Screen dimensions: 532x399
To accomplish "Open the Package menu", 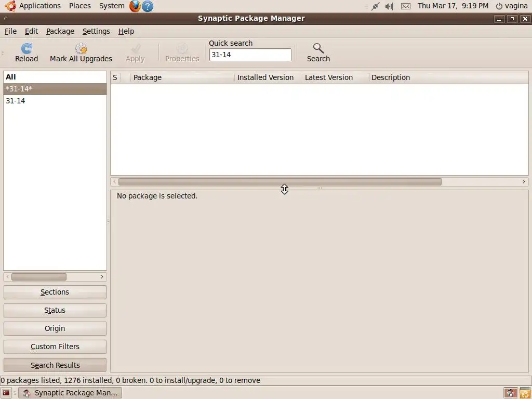I will 60,31.
